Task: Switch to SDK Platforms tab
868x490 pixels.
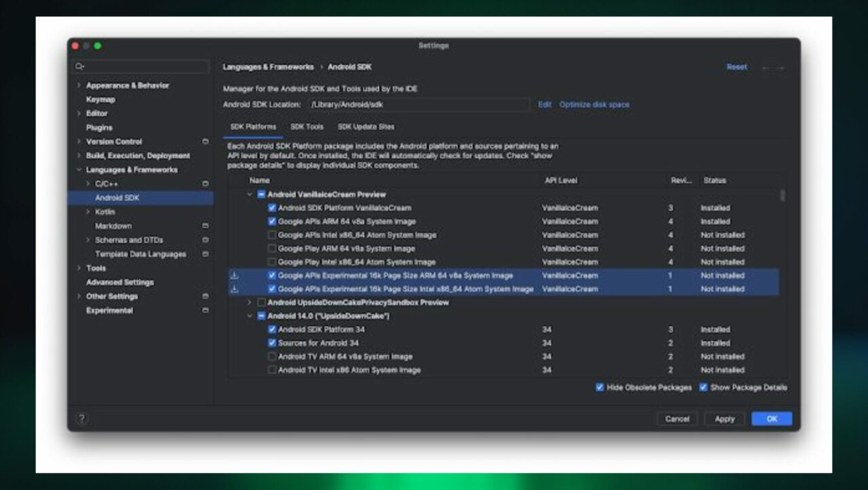Action: pos(253,127)
